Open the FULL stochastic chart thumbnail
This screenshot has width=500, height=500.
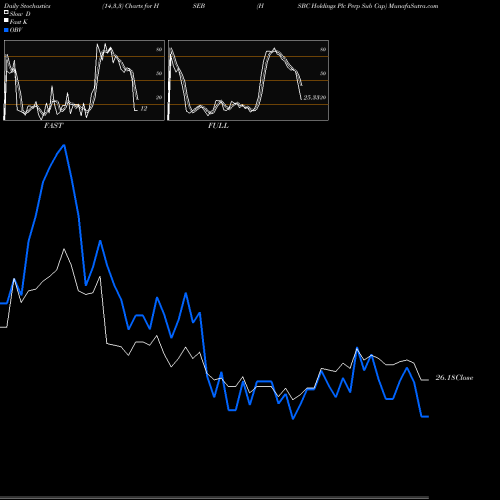tap(248, 80)
